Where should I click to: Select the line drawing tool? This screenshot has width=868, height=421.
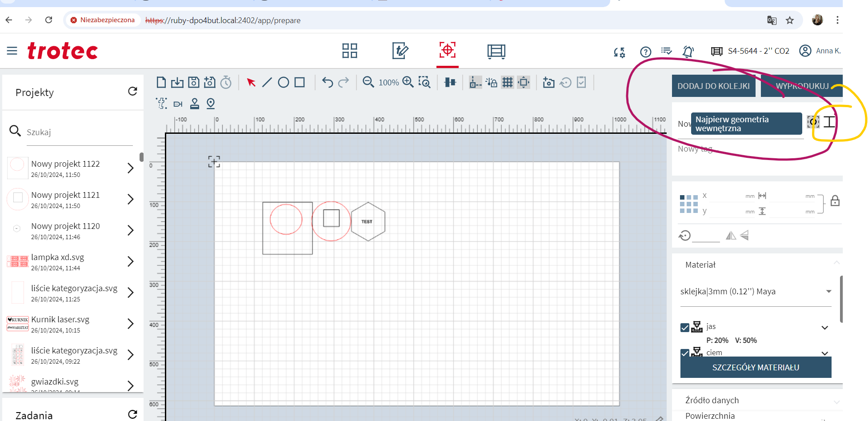click(267, 83)
